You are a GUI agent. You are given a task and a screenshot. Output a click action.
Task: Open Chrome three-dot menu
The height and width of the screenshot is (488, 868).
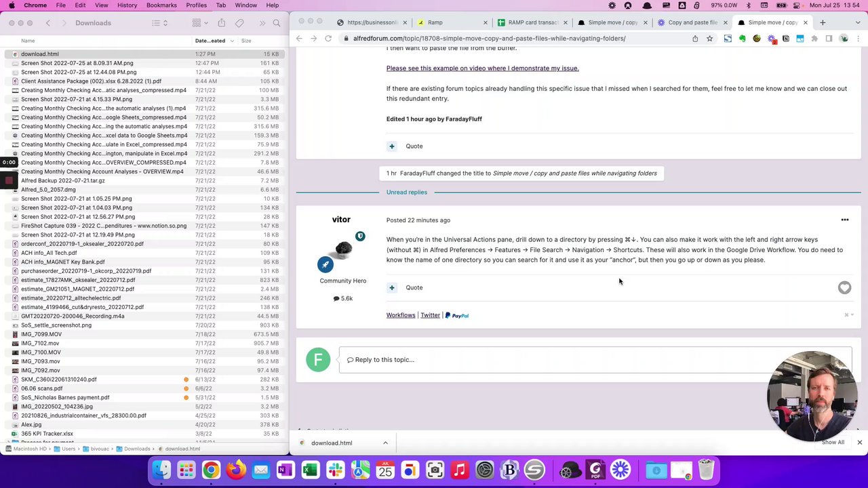coord(859,39)
